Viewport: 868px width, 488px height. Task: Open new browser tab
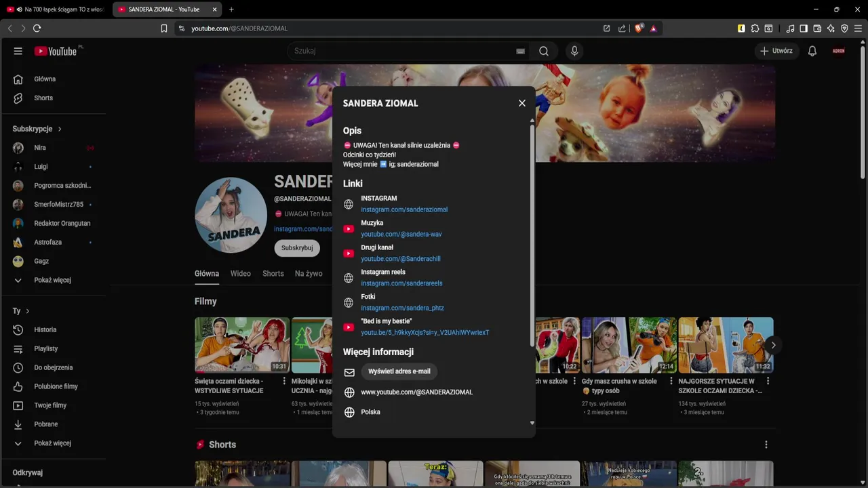pyautogui.click(x=231, y=9)
